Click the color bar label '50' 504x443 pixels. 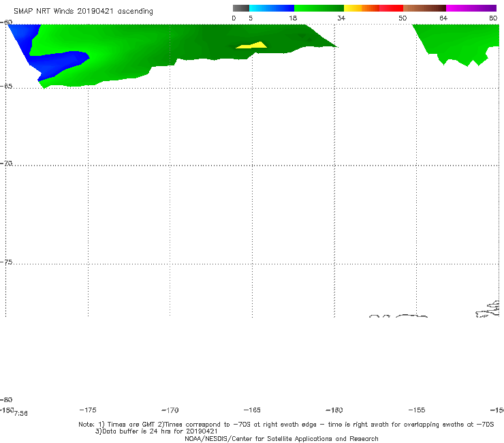[x=403, y=18]
